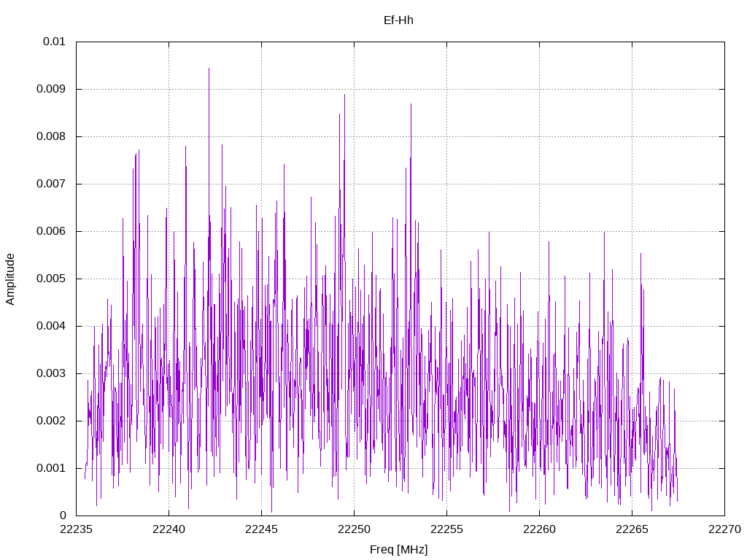This screenshot has width=747, height=560.
Task: Click the y-axis tick label 0
Action: tap(63, 516)
